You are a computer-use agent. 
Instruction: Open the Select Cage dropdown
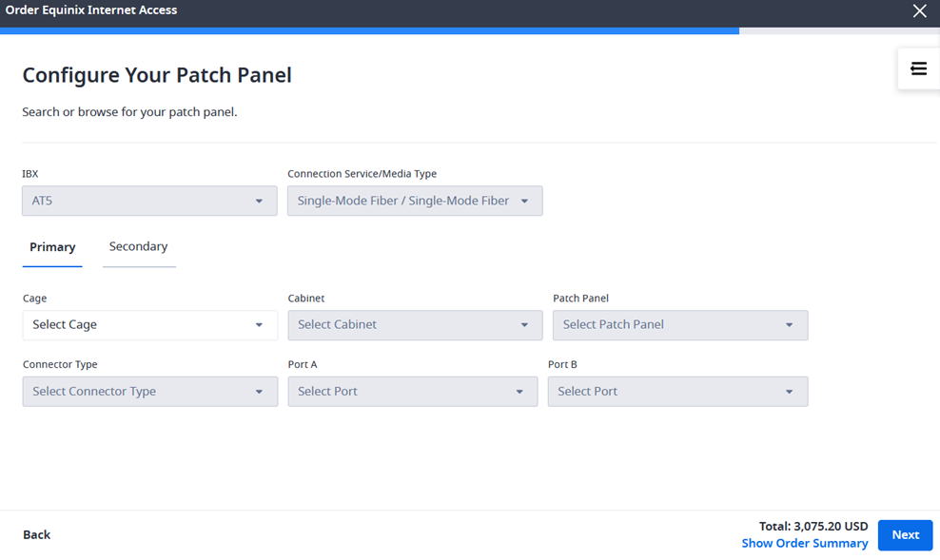pos(150,325)
